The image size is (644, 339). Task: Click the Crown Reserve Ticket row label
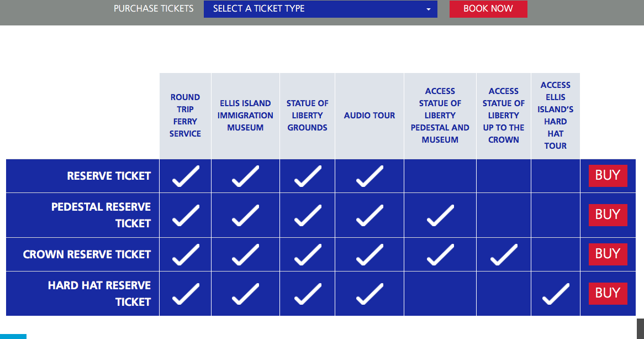(x=87, y=254)
